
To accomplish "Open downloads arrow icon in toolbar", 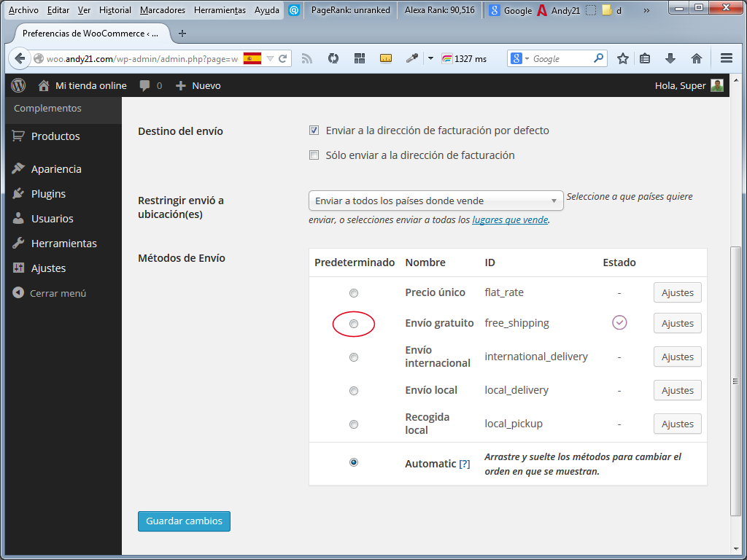I will pyautogui.click(x=670, y=58).
